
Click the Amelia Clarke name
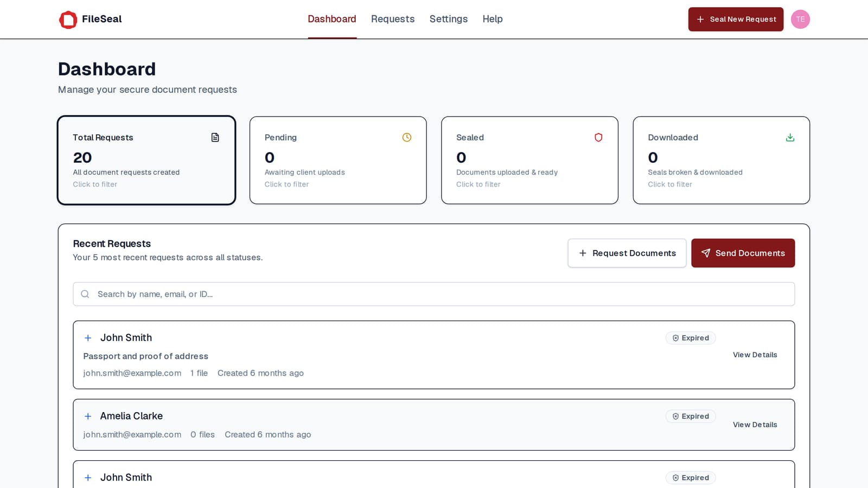click(x=131, y=416)
